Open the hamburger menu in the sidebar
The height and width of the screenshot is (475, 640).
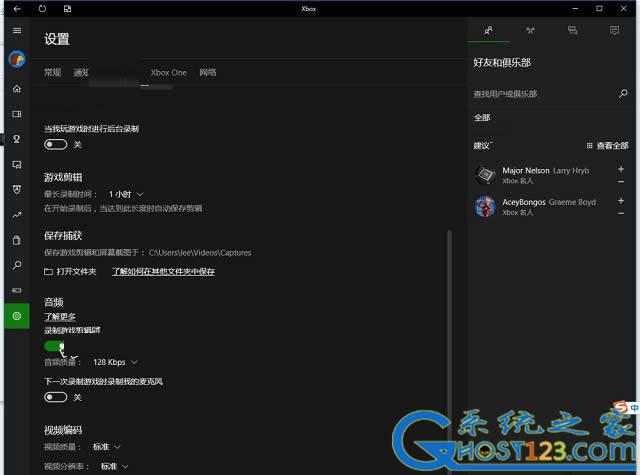pyautogui.click(x=16, y=31)
